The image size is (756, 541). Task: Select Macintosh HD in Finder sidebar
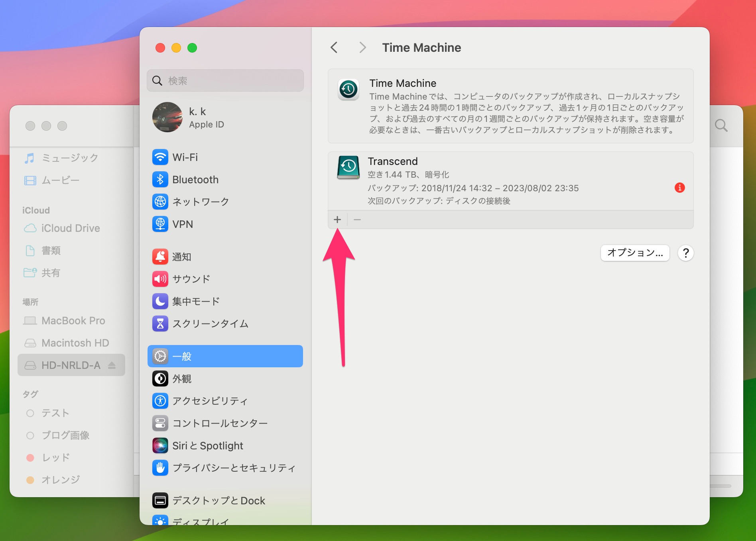tap(71, 343)
